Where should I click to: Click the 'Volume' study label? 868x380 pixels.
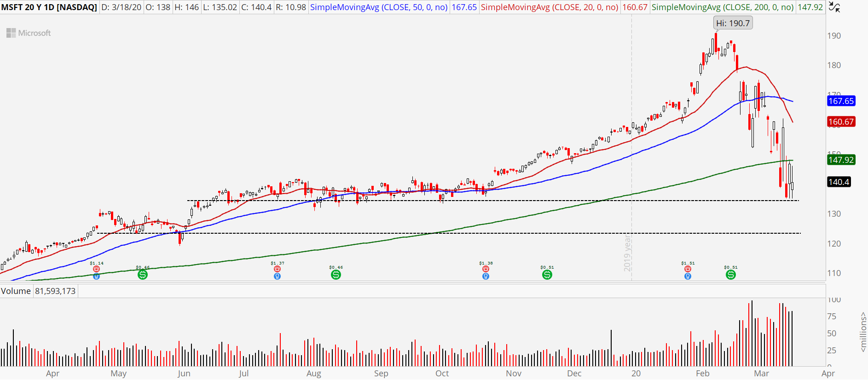point(16,291)
